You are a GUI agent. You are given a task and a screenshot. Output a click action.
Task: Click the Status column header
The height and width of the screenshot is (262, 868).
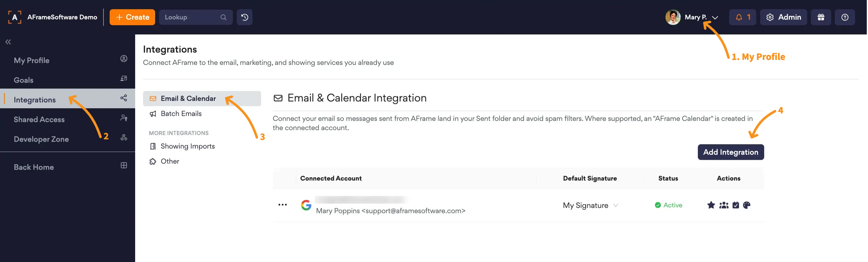[x=668, y=178]
